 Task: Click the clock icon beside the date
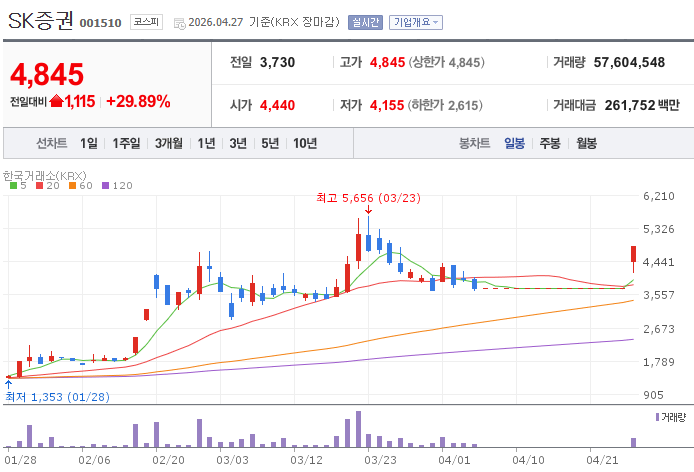click(x=180, y=23)
